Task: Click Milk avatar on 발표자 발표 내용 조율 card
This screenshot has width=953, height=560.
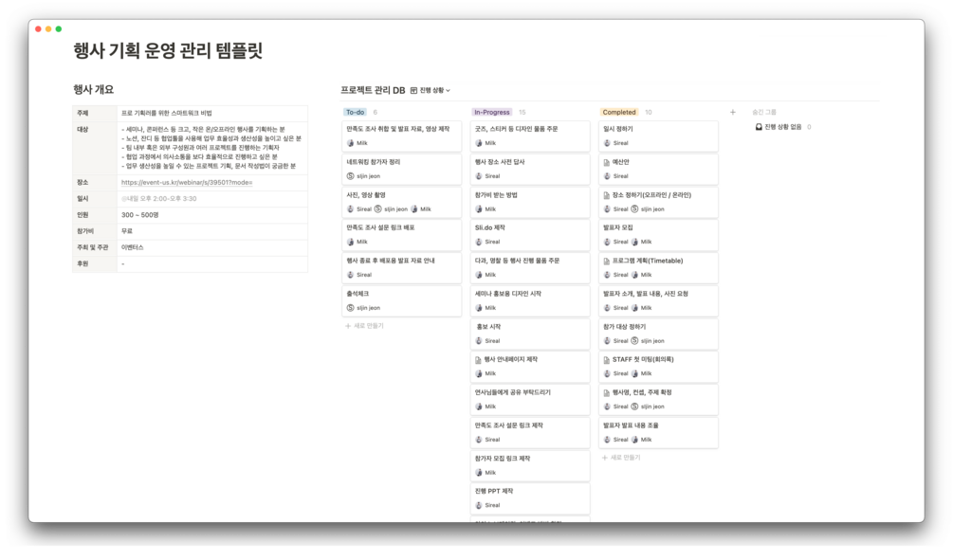Action: click(634, 440)
